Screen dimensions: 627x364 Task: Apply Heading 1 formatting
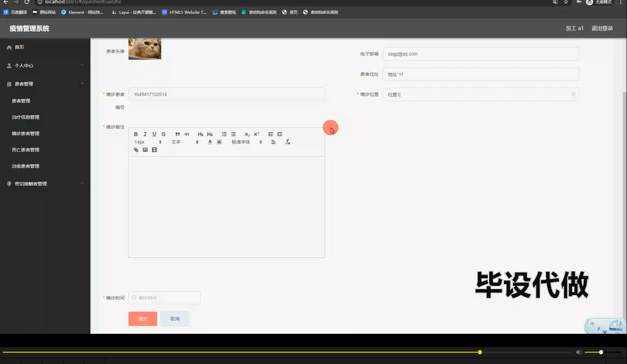200,134
